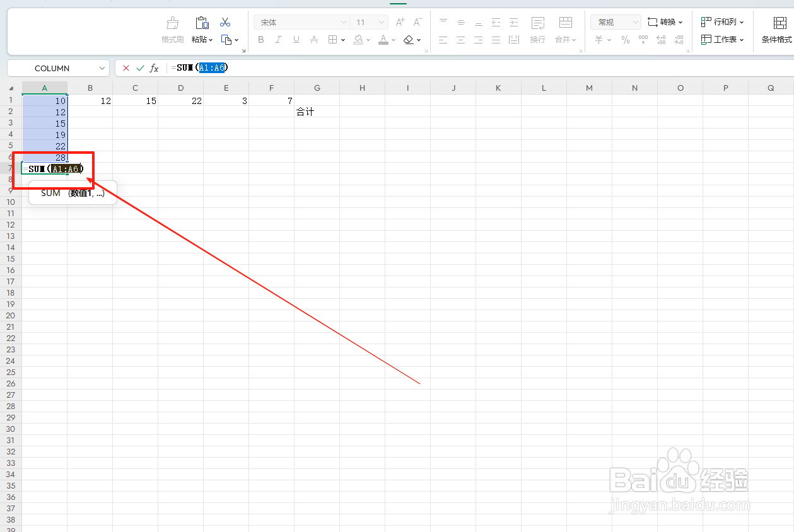Select row 10 header
794x532 pixels.
pos(11,202)
